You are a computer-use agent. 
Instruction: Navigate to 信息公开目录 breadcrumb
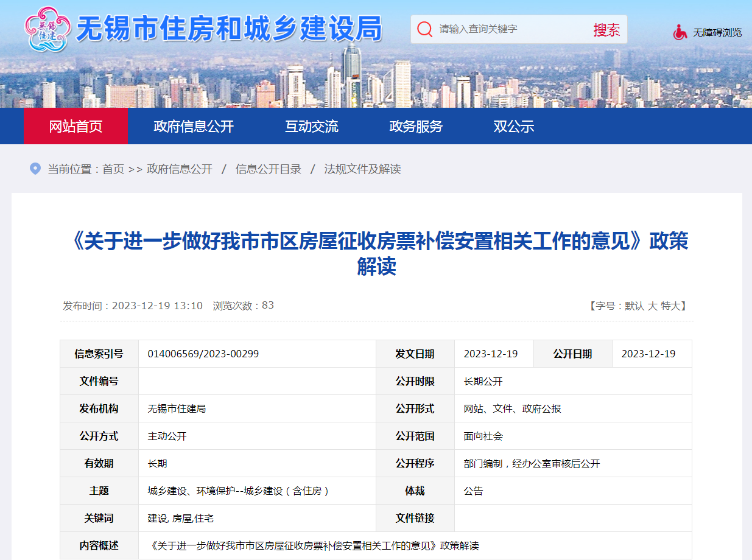click(268, 169)
